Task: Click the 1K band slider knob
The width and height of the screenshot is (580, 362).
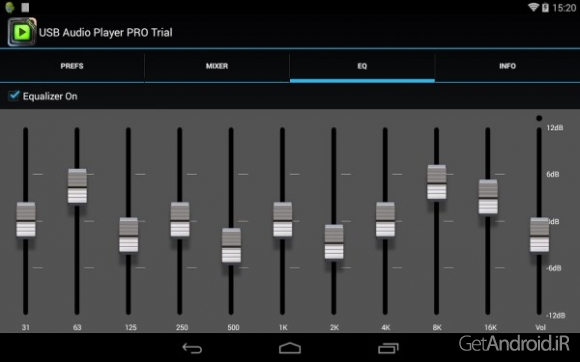Action: point(283,219)
